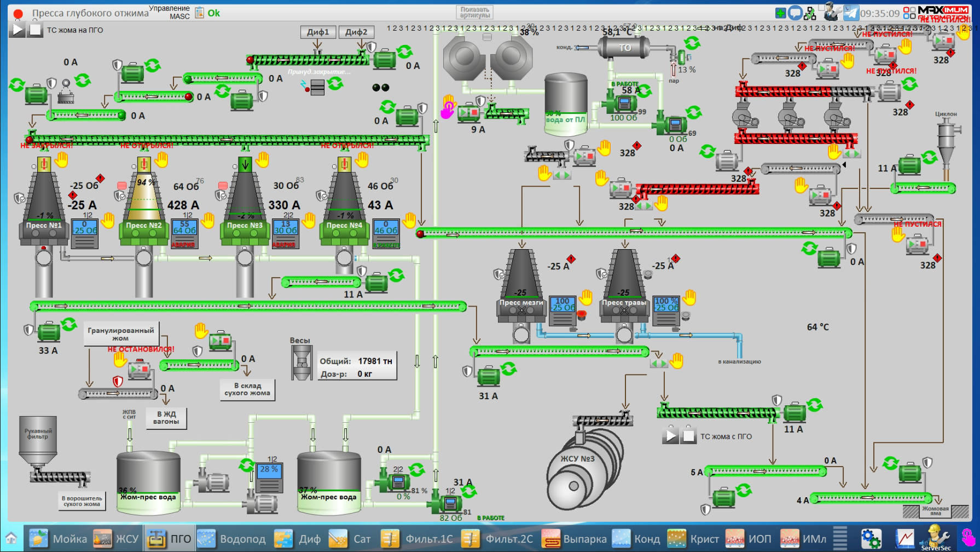This screenshot has width=980, height=552.
Task: Start the ТС жома на ПГО sequence
Action: click(x=18, y=30)
